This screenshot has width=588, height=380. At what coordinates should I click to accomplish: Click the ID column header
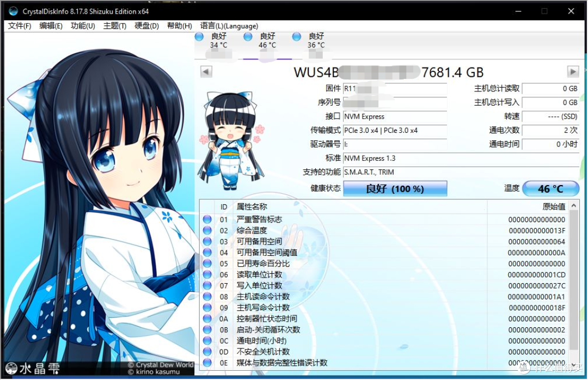(x=224, y=207)
